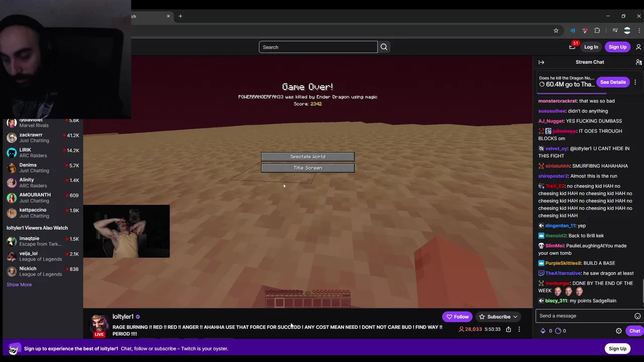Click the 28,033 viewer count

470,329
